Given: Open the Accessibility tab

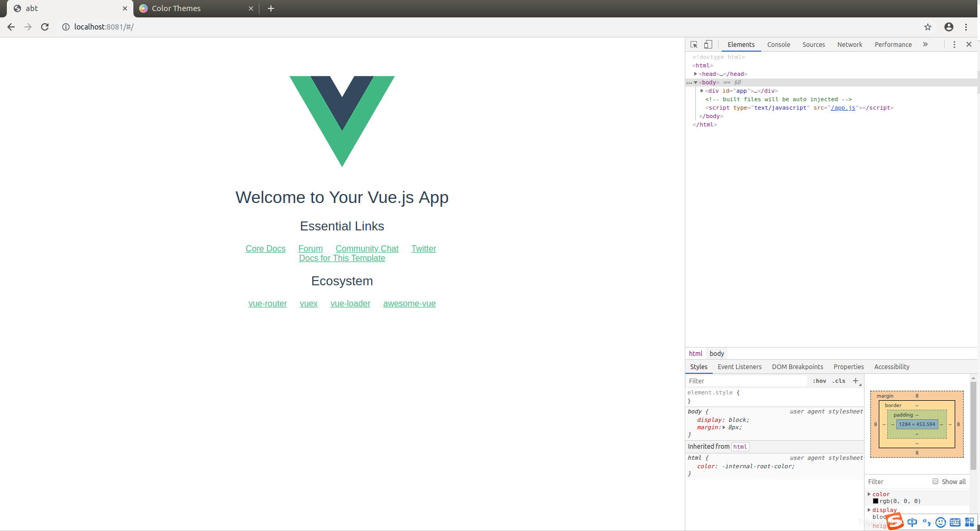Looking at the screenshot, I should tap(892, 367).
